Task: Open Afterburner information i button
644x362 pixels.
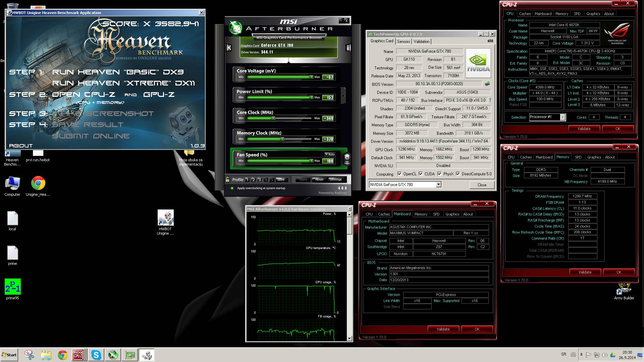Action: point(348,48)
